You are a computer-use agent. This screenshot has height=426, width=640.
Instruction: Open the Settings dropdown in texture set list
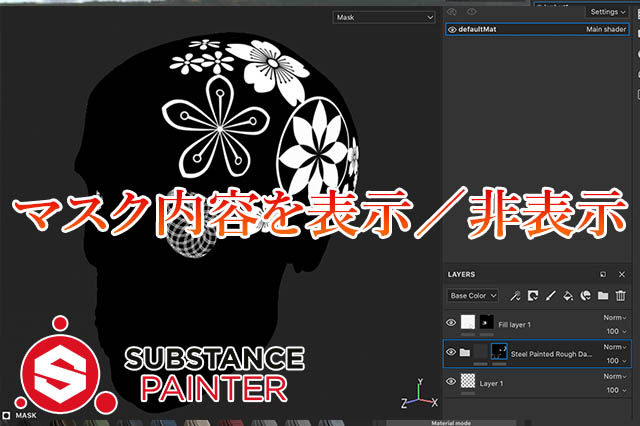[607, 12]
